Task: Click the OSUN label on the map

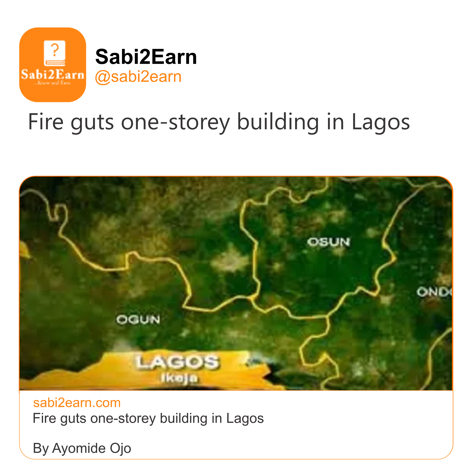Action: 328,242
